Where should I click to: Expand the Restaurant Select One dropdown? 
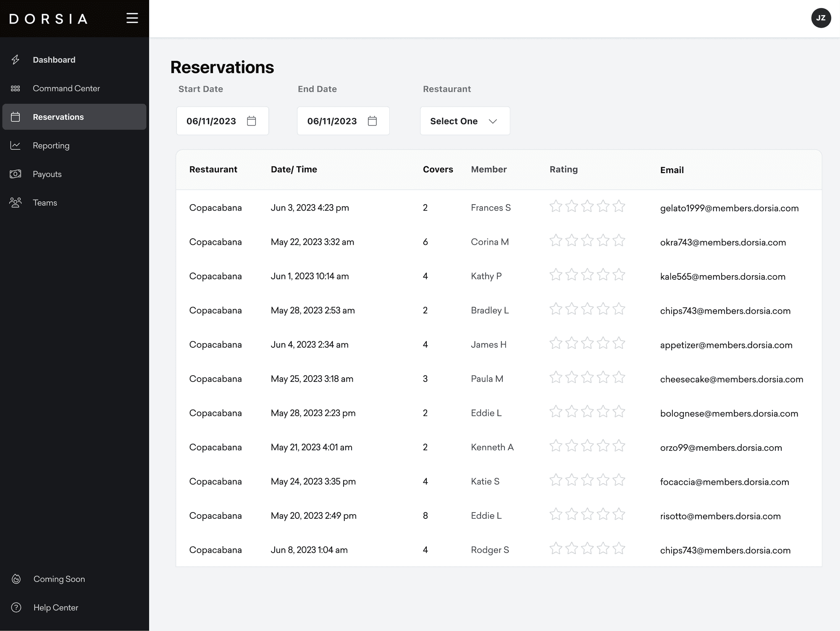coord(465,121)
